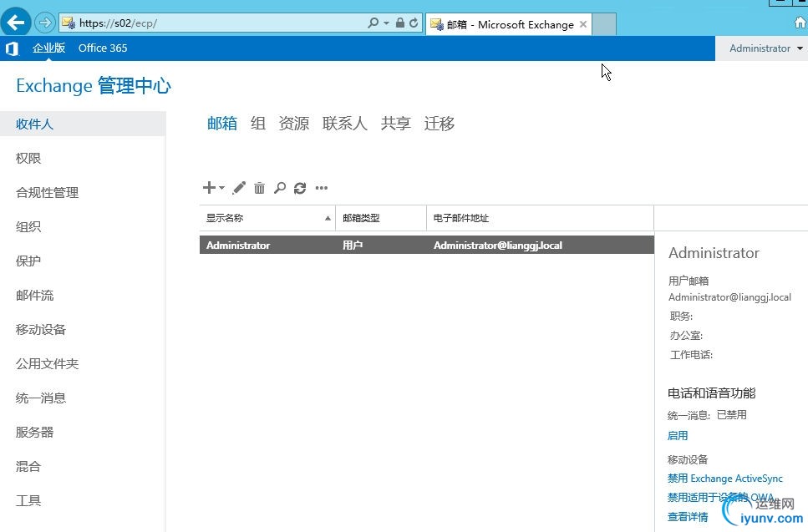This screenshot has height=532, width=808.
Task: Click the 查看详情 link
Action: (688, 517)
